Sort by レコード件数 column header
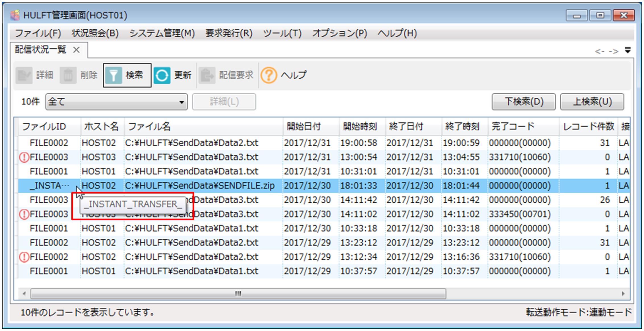644x331 pixels. tap(589, 127)
